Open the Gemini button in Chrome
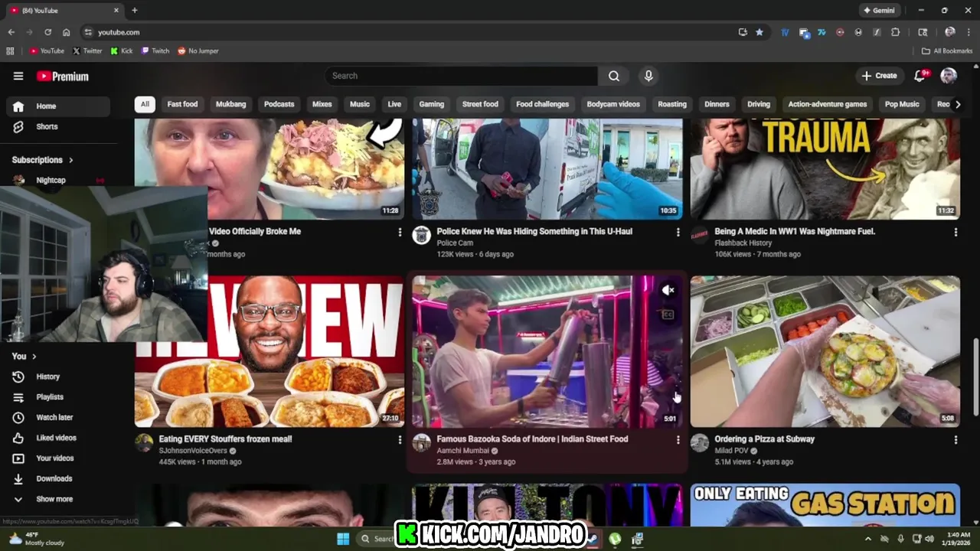This screenshot has width=980, height=551. click(880, 11)
